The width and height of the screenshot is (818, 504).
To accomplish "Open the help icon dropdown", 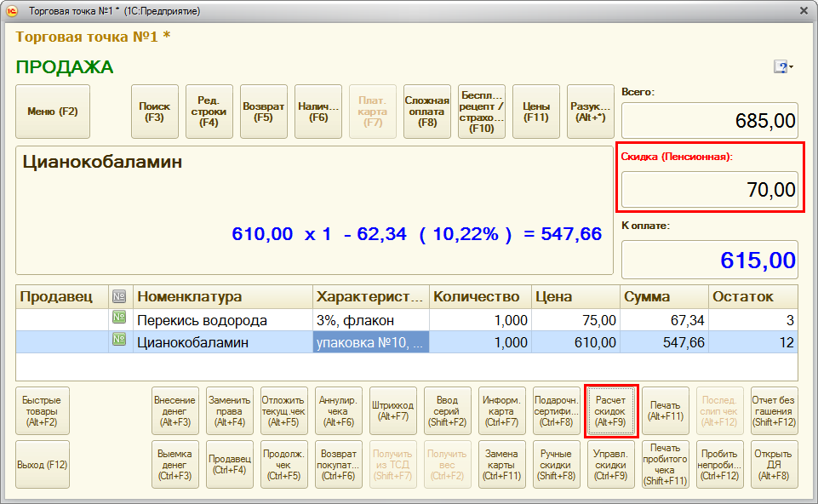I will pyautogui.click(x=783, y=67).
